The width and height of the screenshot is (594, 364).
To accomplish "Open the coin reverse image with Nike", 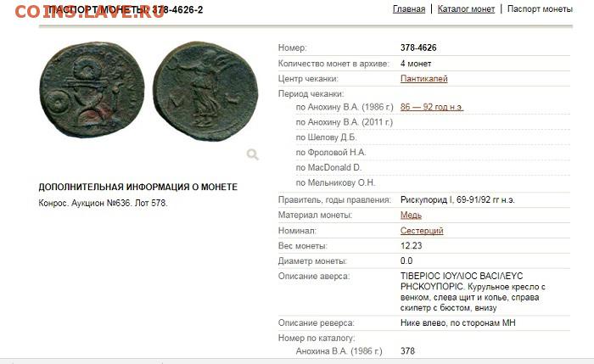I will coord(205,91).
